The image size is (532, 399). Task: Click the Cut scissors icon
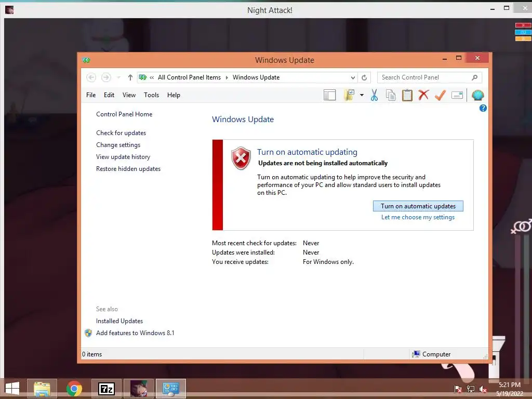point(374,96)
